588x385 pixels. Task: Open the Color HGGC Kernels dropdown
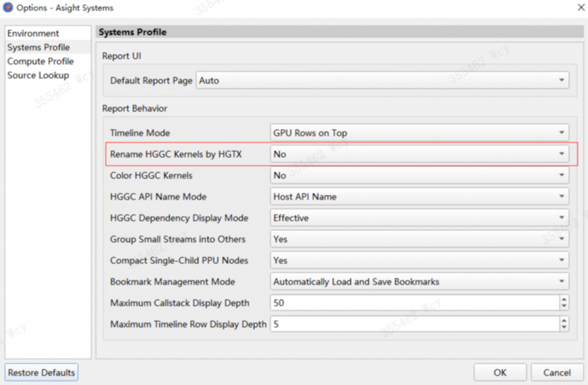(x=419, y=175)
